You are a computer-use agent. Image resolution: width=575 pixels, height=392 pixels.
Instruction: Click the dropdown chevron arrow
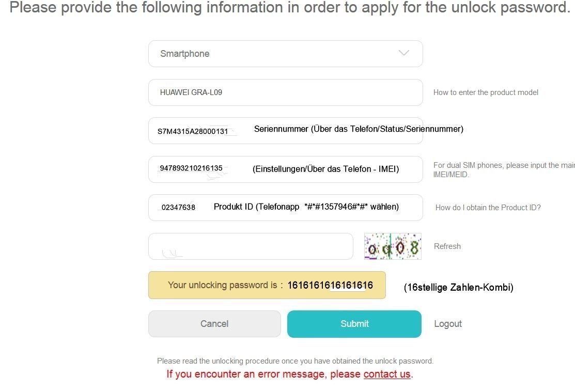click(x=404, y=53)
